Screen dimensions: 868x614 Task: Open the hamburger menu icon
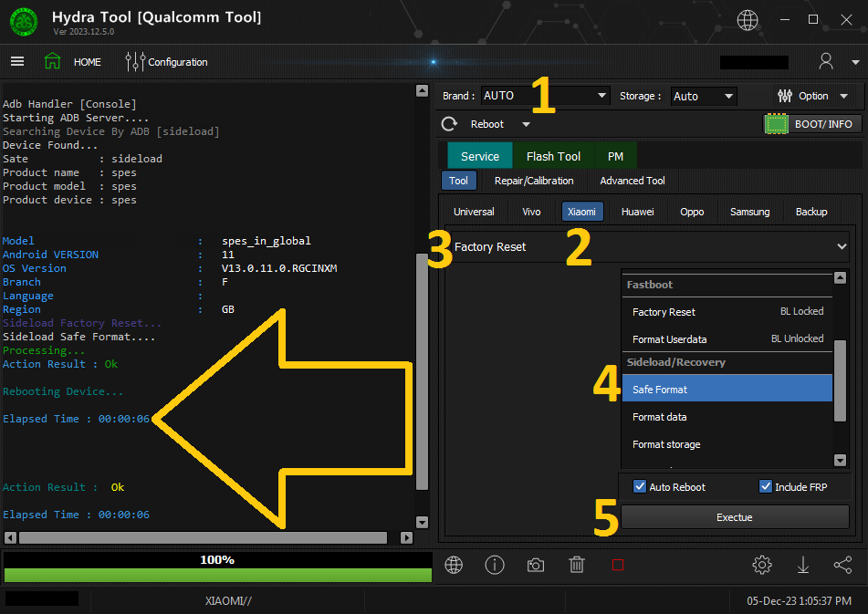(17, 61)
